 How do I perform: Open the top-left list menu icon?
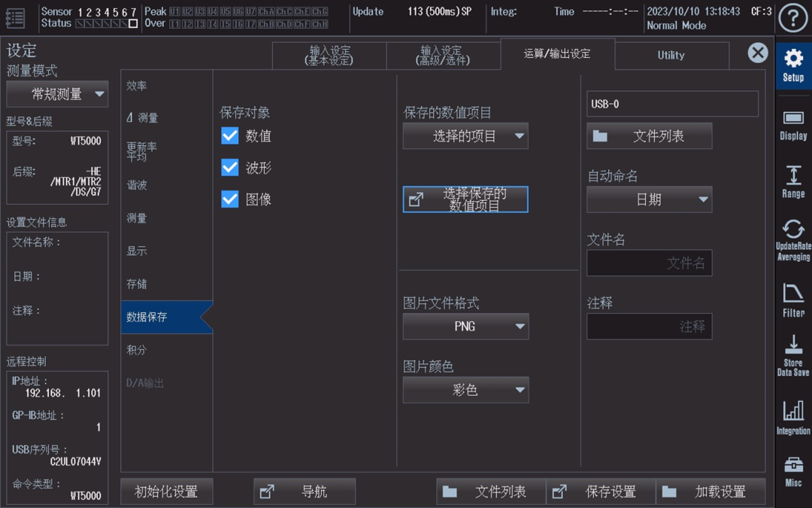point(15,18)
